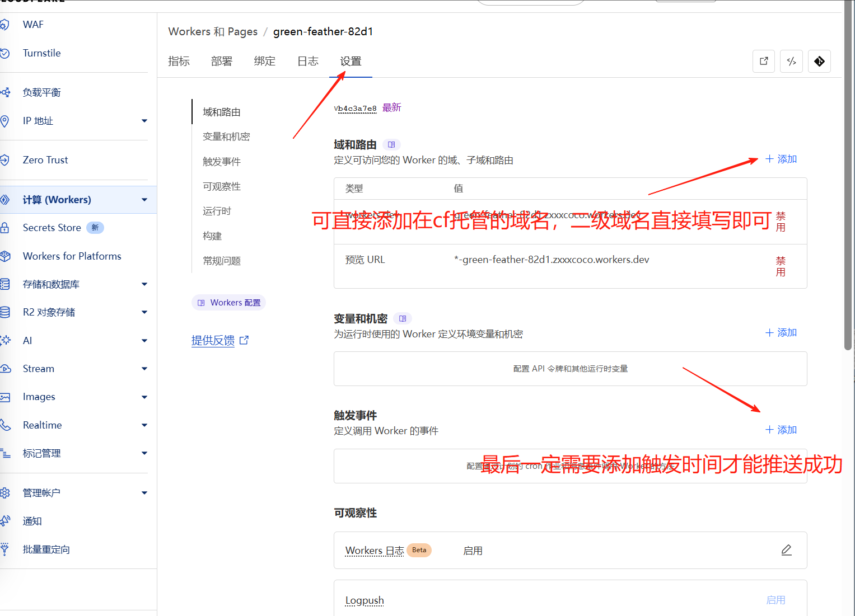Screen dimensions: 855x616
Task: Expand AI menu arrow
Action: pos(144,340)
